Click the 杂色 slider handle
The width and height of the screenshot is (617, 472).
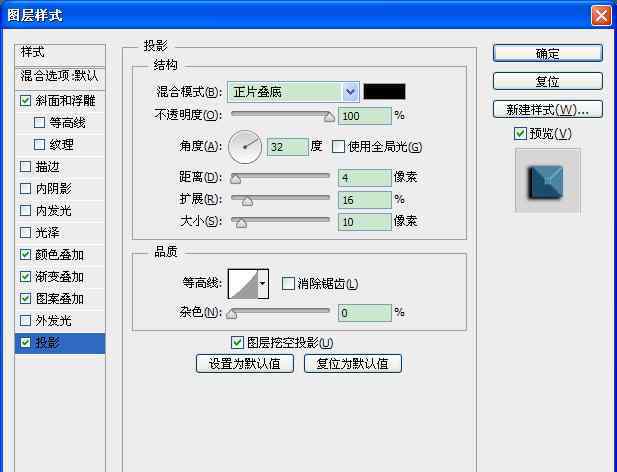click(232, 314)
